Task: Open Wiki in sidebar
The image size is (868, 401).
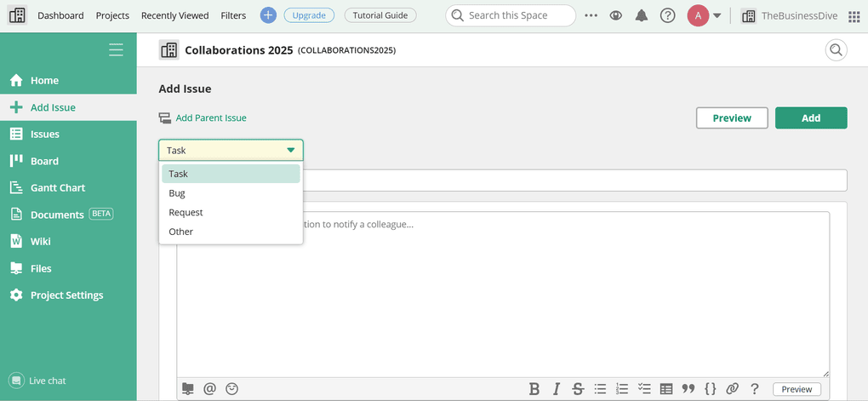Action: coord(68,242)
